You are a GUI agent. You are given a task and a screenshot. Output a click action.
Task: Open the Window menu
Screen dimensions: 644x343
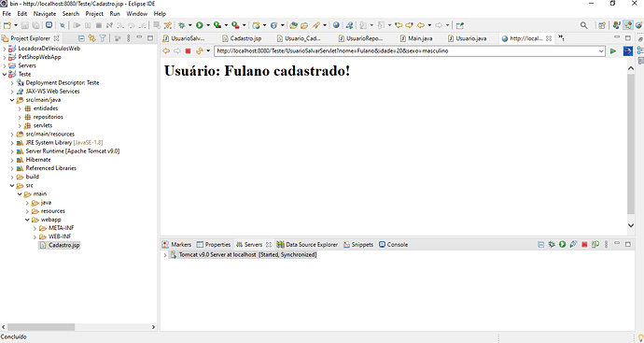point(137,14)
